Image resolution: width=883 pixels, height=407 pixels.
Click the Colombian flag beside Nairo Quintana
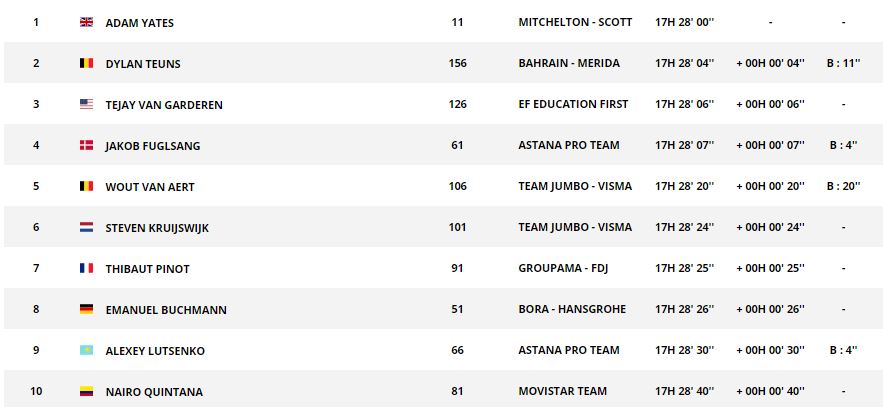86,391
